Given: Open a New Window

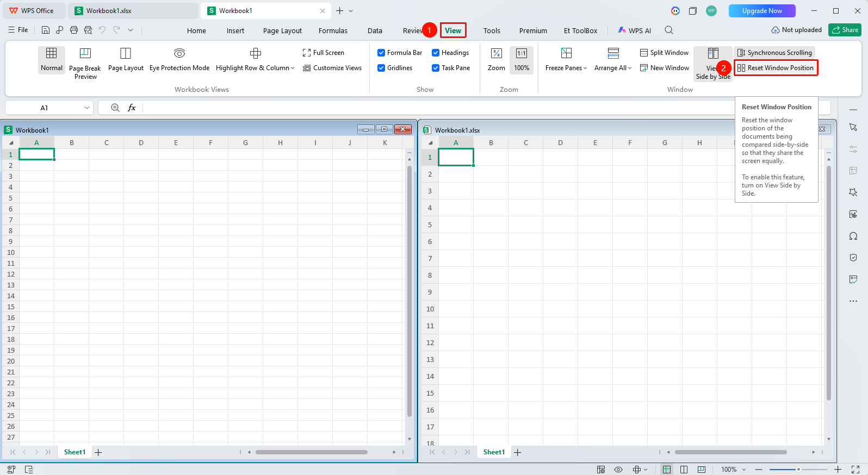Looking at the screenshot, I should coord(665,68).
